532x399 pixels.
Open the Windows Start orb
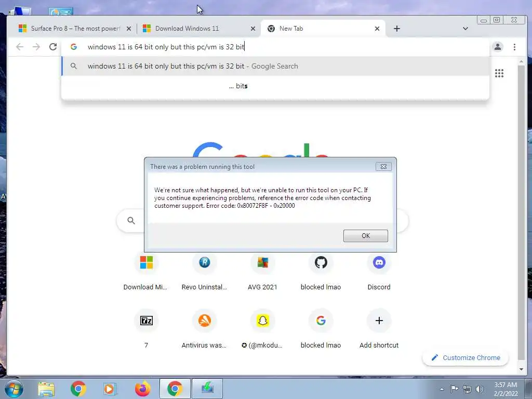pos(14,389)
